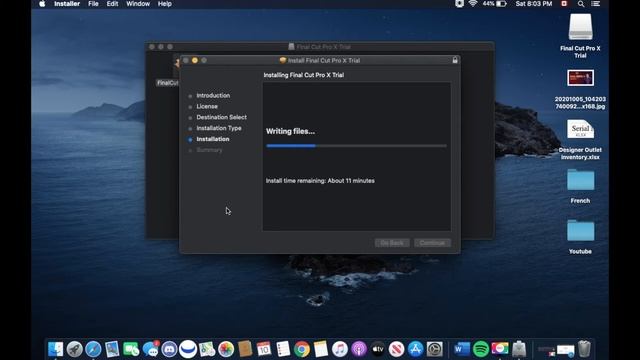The width and height of the screenshot is (640, 360).
Task: Select Designer Outlet Inventory.xlsx desktop file
Action: coord(580,129)
